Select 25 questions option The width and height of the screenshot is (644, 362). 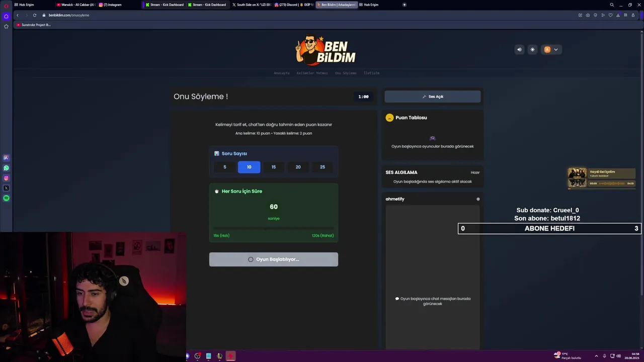coord(323,167)
